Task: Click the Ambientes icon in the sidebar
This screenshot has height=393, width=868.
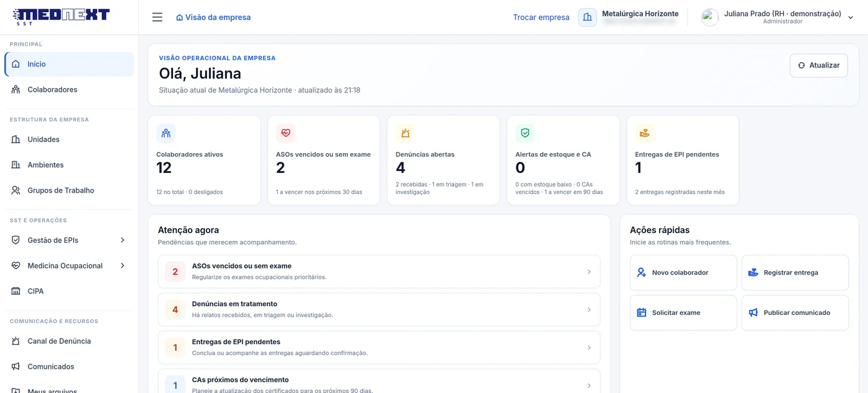Action: tap(16, 165)
